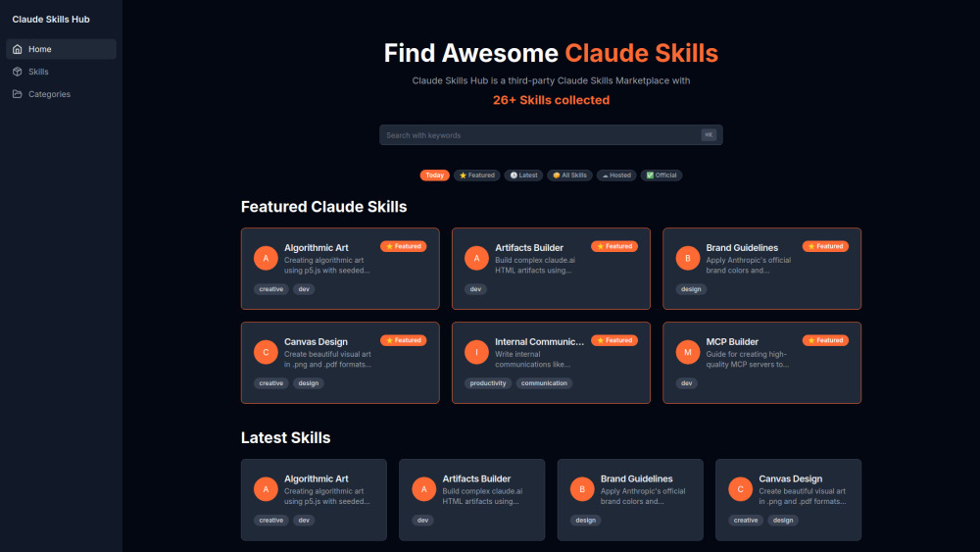980x552 pixels.
Task: Click design tag on Latest Brand Guidelines
Action: click(586, 520)
